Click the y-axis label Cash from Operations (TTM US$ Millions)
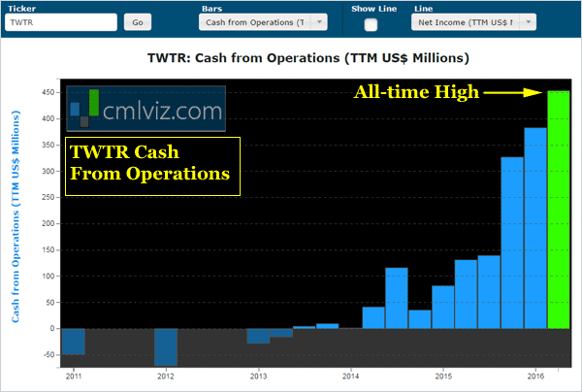This screenshot has height=392, width=582. (x=16, y=216)
